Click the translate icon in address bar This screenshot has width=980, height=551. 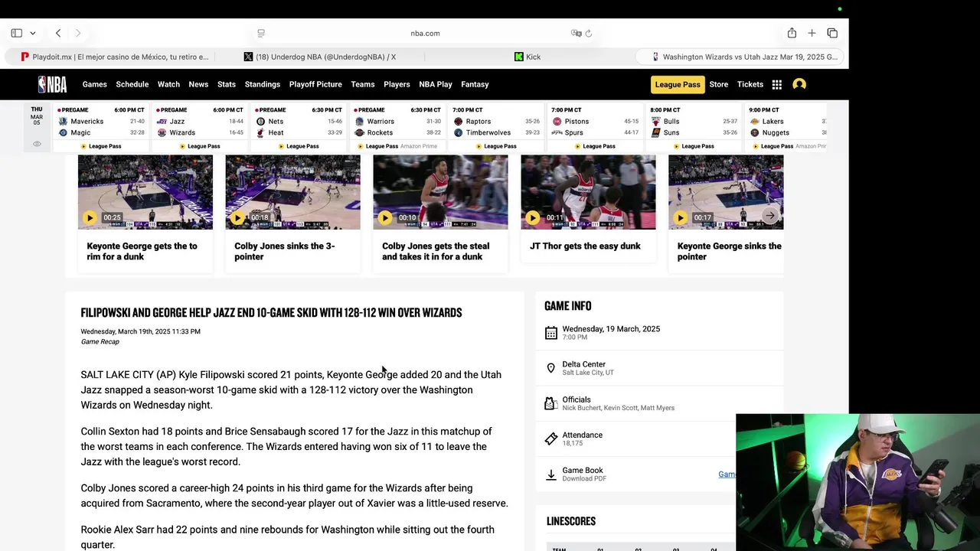[576, 33]
